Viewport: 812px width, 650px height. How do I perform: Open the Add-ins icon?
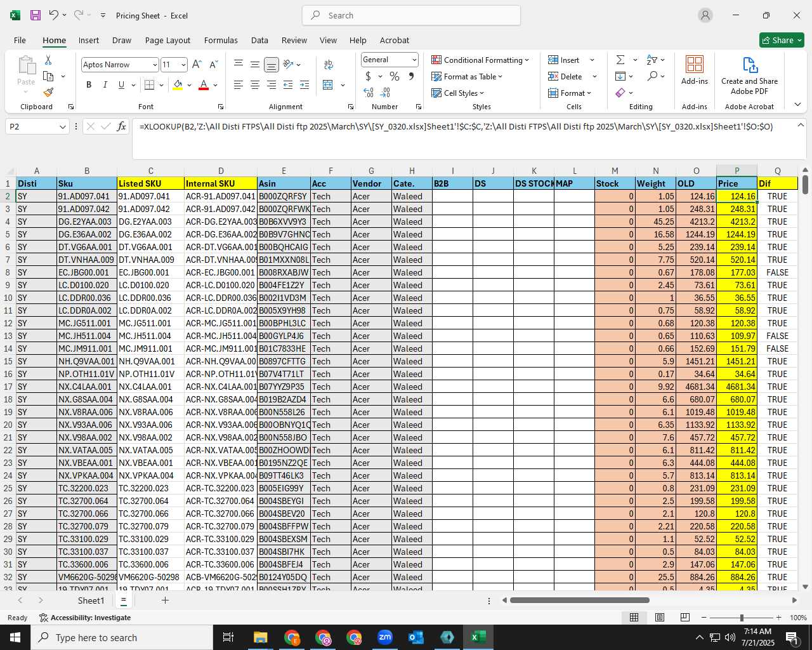coord(695,70)
